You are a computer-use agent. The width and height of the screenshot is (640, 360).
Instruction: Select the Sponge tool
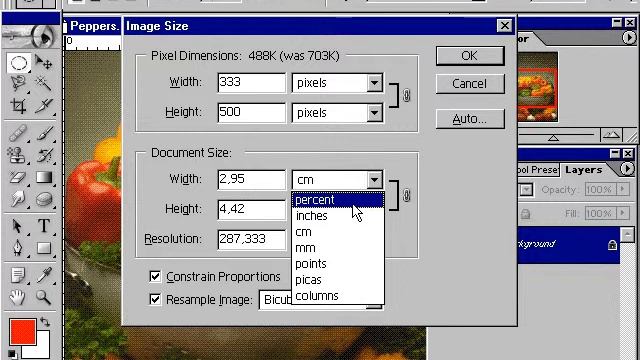43,199
